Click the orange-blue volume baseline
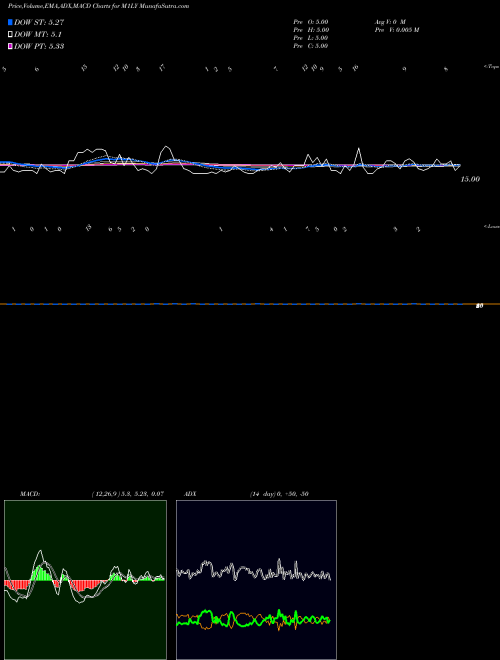 pos(250,304)
